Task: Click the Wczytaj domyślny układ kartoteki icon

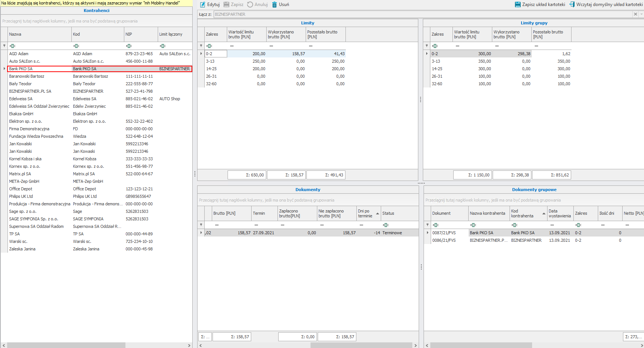Action: pyautogui.click(x=572, y=5)
